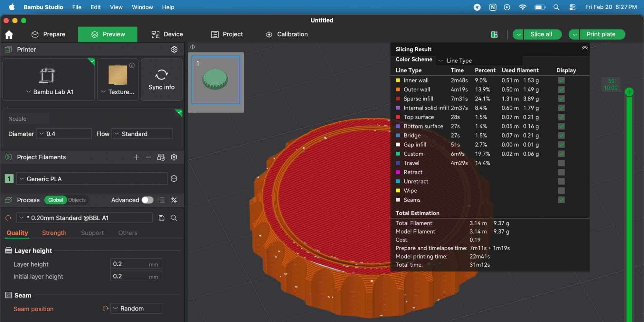Enable Retract display checkbox
The height and width of the screenshot is (322, 644).
[561, 172]
